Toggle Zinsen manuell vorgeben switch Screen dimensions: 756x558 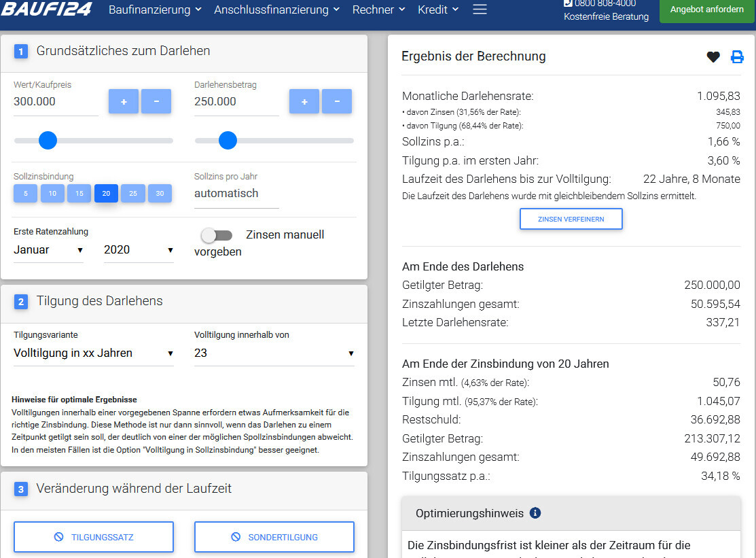pos(217,235)
